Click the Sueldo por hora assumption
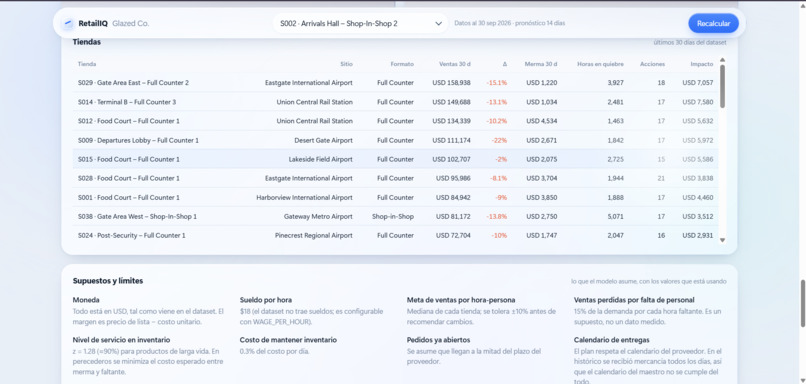This screenshot has height=384, width=806. click(x=266, y=300)
